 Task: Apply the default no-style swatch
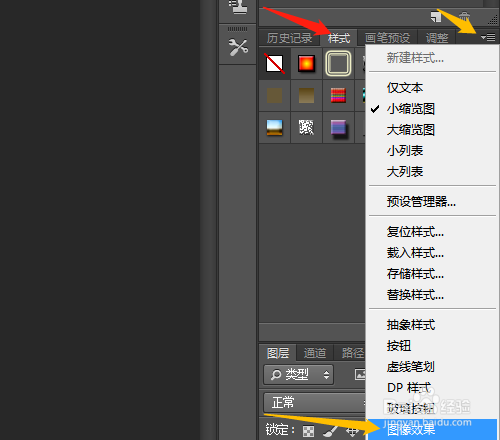[275, 63]
